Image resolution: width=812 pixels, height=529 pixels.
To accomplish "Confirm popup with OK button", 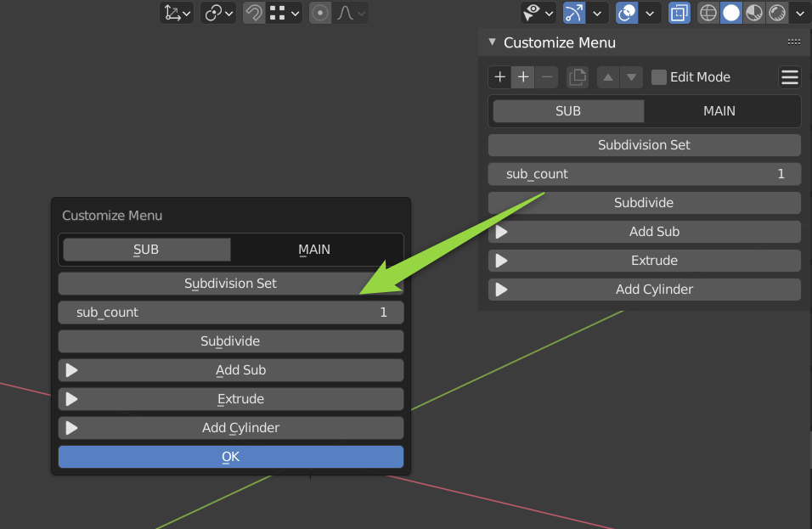I will click(231, 457).
